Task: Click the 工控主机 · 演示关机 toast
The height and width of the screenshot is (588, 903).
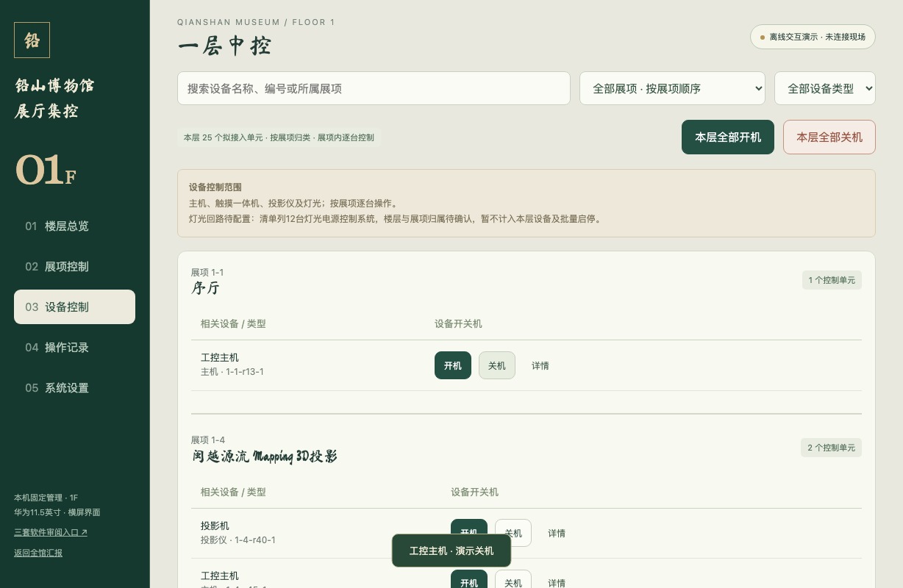Action: tap(451, 551)
